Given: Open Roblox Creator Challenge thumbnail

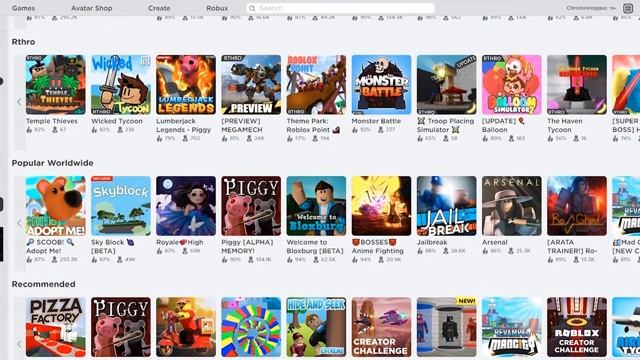Looking at the screenshot, I should pyautogui.click(x=577, y=327).
